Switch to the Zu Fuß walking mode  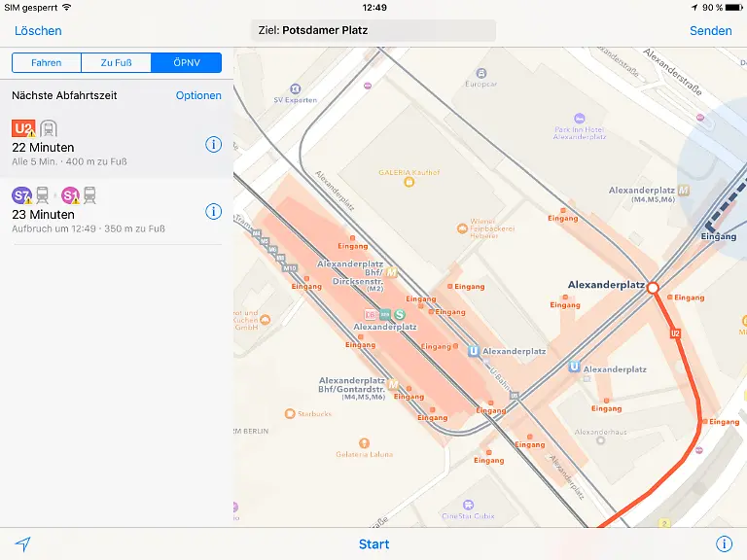point(117,63)
